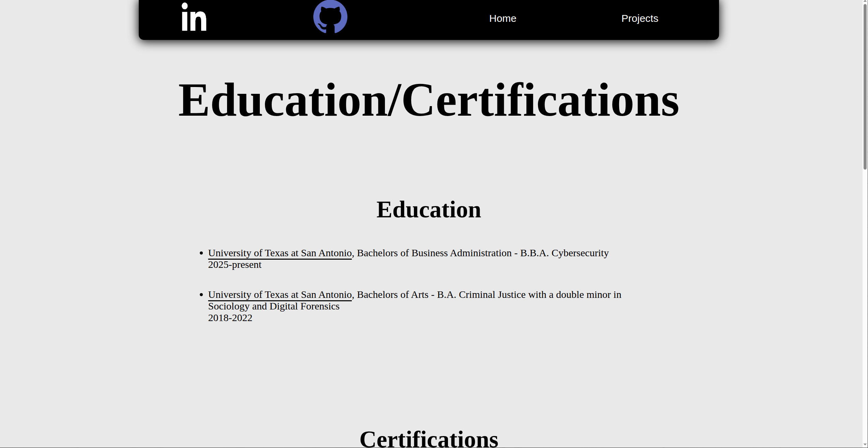This screenshot has height=448, width=868.
Task: Click the 2018-2022 date text
Action: (x=230, y=318)
